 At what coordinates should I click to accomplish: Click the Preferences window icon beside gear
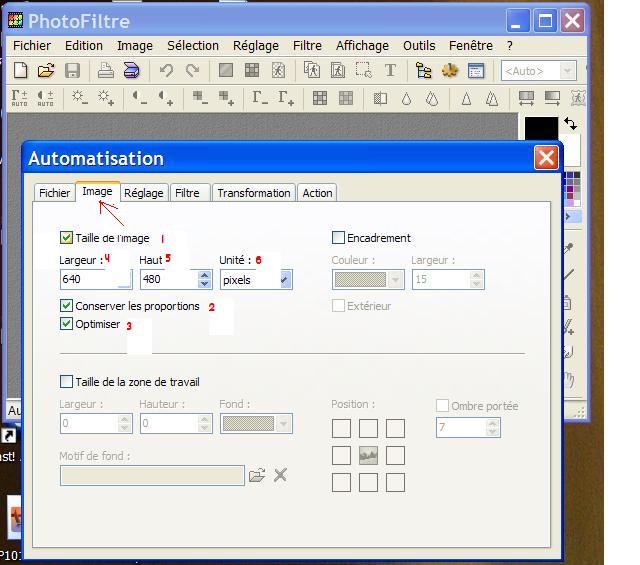click(x=476, y=71)
